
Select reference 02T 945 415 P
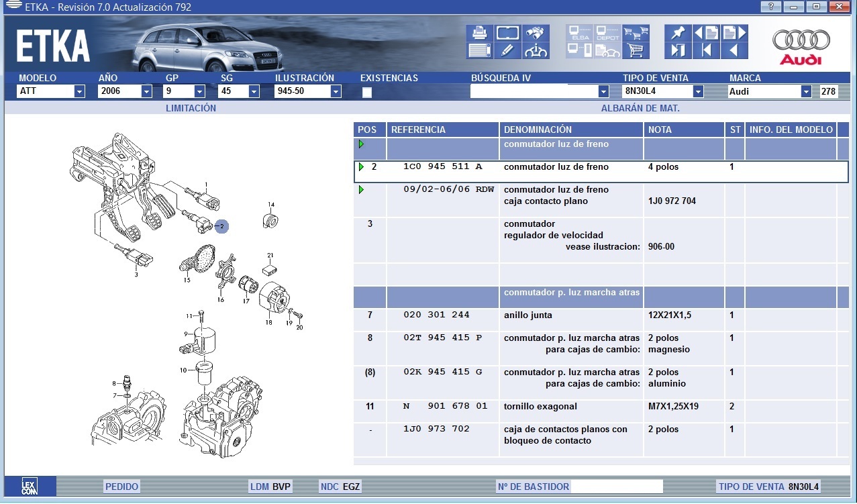(x=442, y=338)
